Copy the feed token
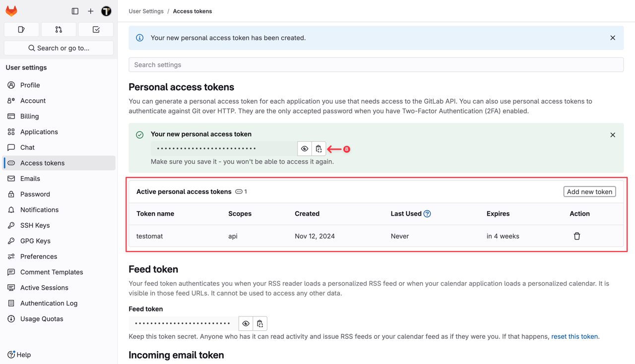The width and height of the screenshot is (635, 364). [259, 323]
